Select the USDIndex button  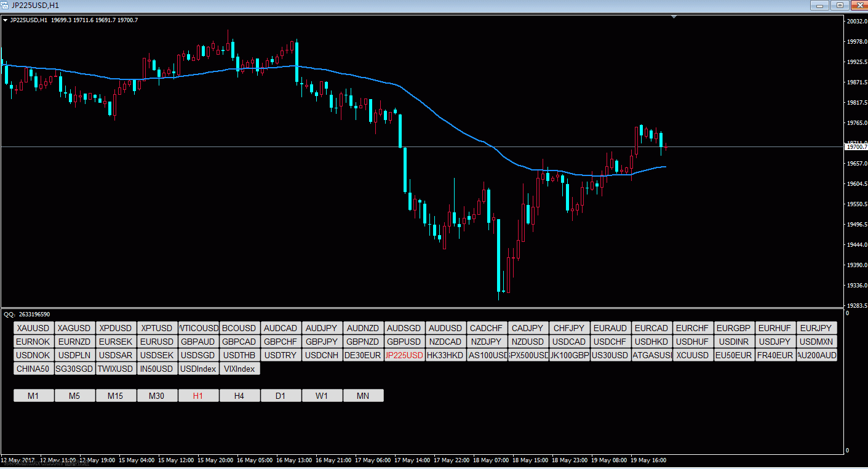[198, 369]
